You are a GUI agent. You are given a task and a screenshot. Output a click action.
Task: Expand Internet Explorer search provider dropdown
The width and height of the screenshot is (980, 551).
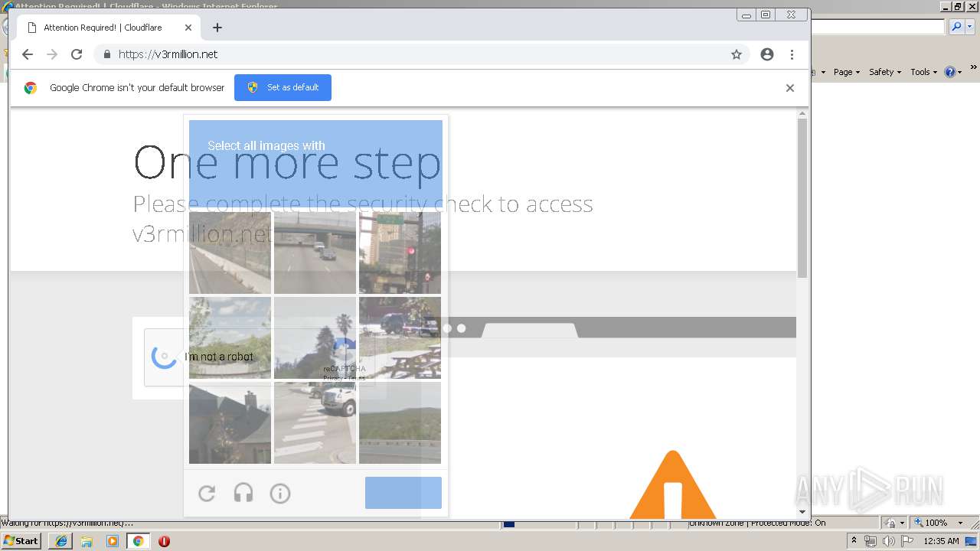point(970,27)
